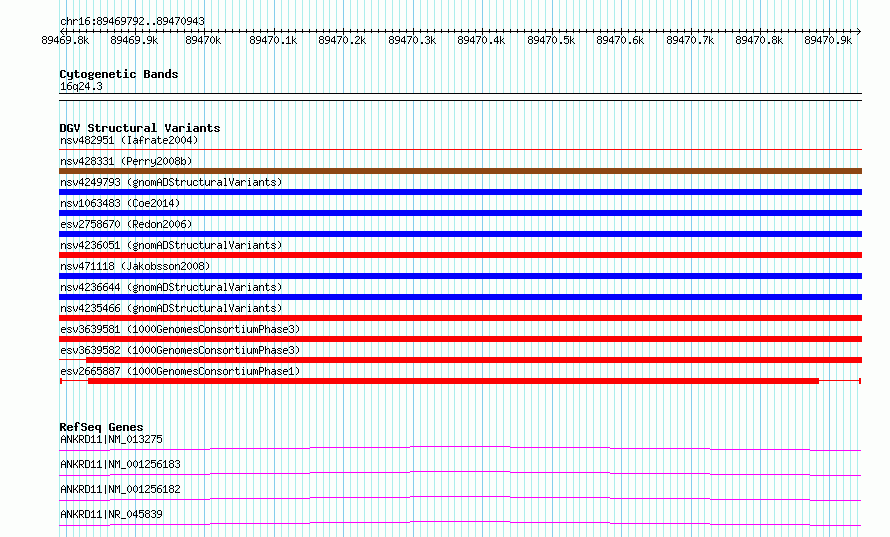The height and width of the screenshot is (537, 890).
Task: Select the blue nsv4236644 variant bar
Action: point(460,297)
